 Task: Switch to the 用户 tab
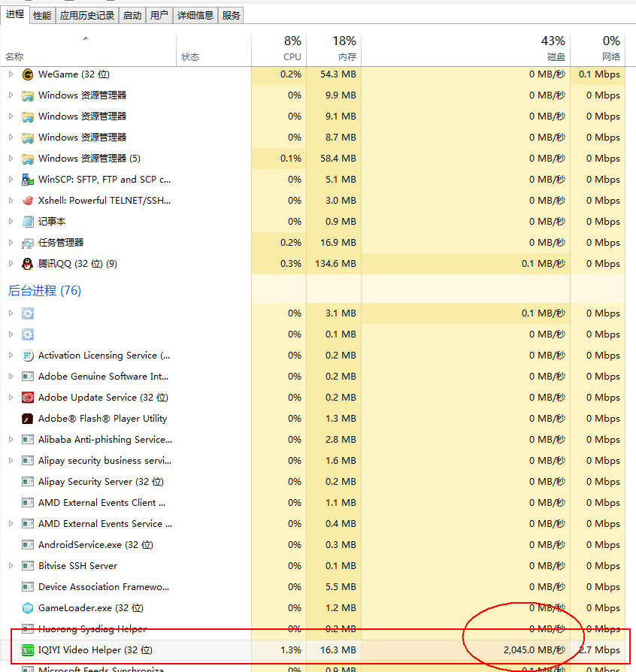(x=159, y=16)
